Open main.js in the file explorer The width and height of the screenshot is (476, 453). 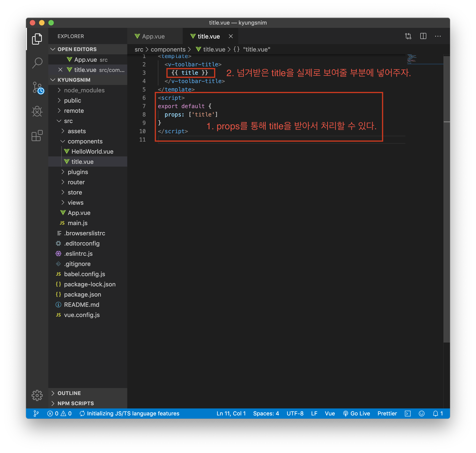click(78, 223)
